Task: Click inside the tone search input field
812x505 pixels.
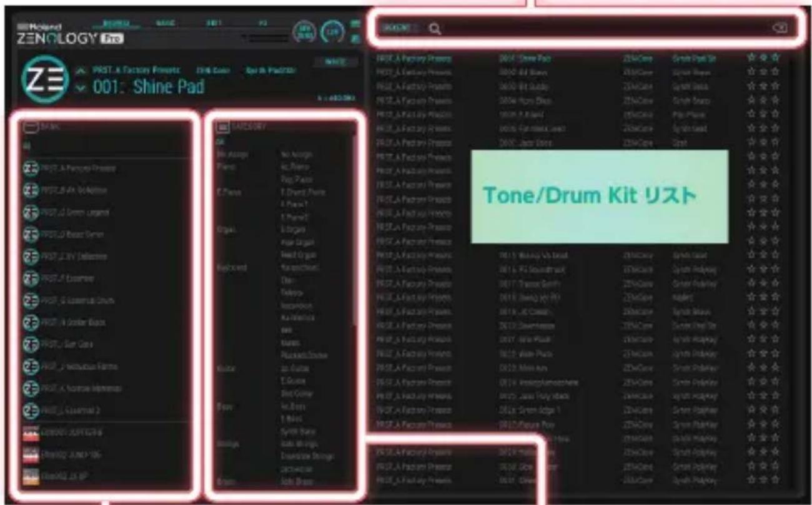Action: coord(606,28)
